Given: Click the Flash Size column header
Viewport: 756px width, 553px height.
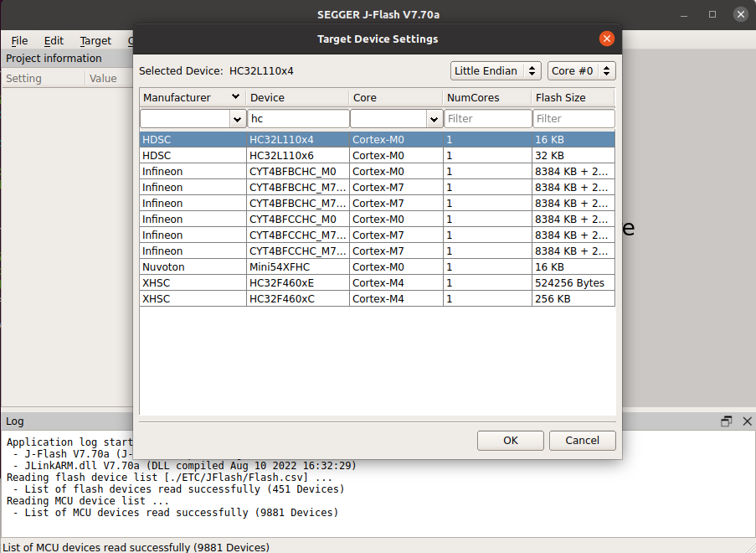Looking at the screenshot, I should (573, 97).
